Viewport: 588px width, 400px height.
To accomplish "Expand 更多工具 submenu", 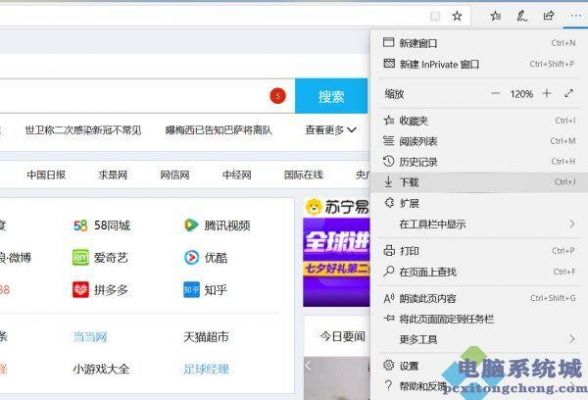I will [x=479, y=340].
